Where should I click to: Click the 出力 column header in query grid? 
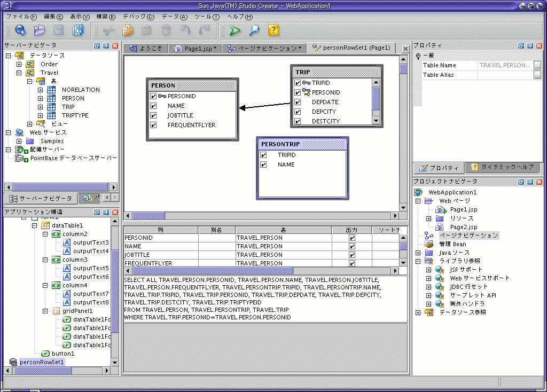(351, 230)
